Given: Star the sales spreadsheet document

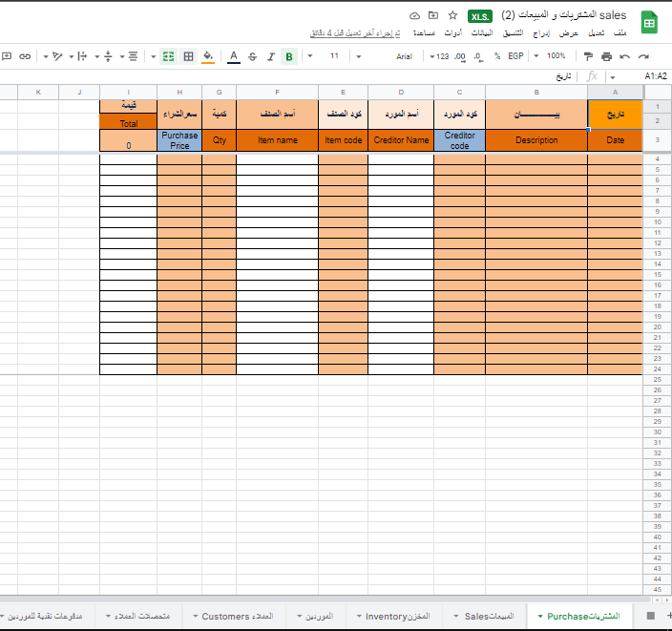Looking at the screenshot, I should click(452, 15).
